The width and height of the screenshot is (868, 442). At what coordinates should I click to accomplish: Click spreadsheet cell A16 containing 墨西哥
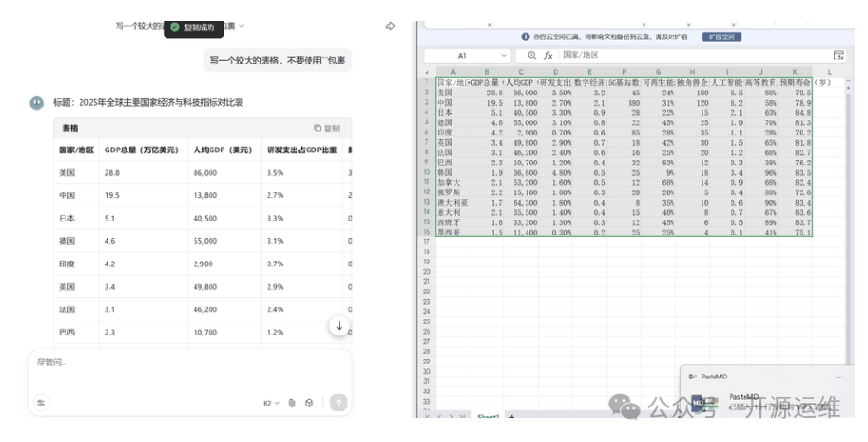click(453, 233)
